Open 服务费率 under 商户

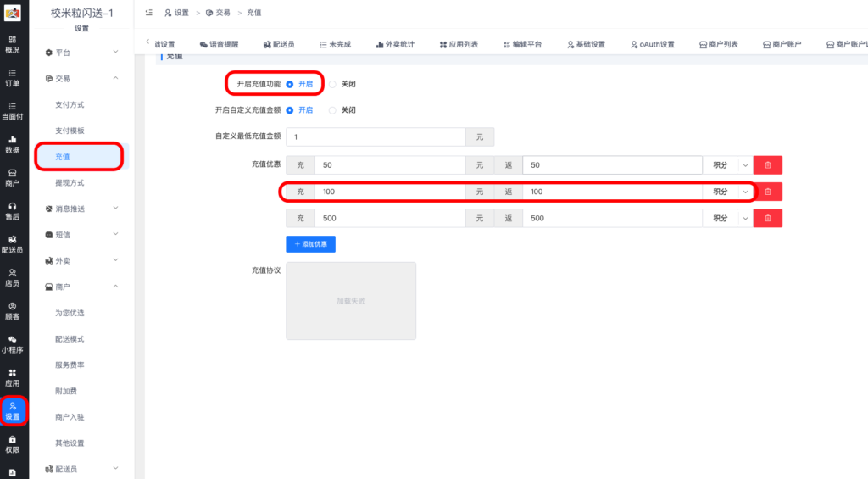pos(70,365)
